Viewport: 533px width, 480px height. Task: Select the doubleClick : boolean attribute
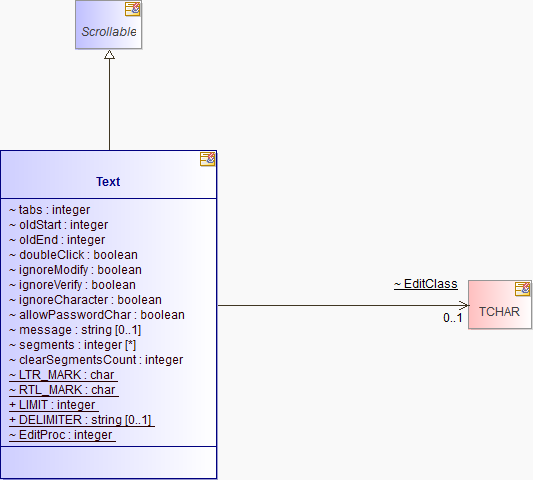(x=73, y=255)
